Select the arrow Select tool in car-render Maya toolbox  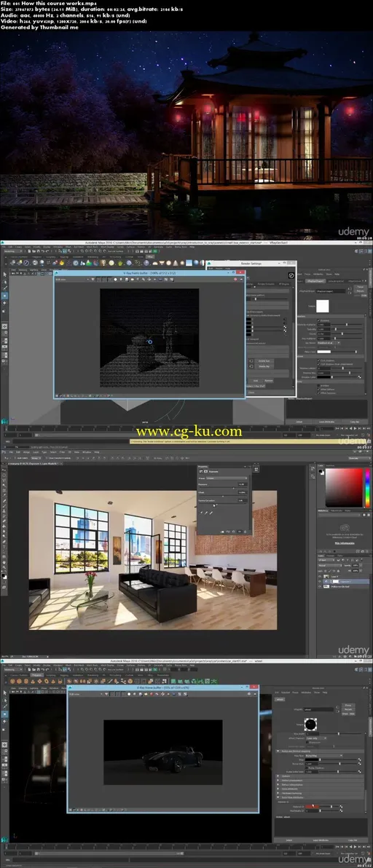(x=4, y=691)
